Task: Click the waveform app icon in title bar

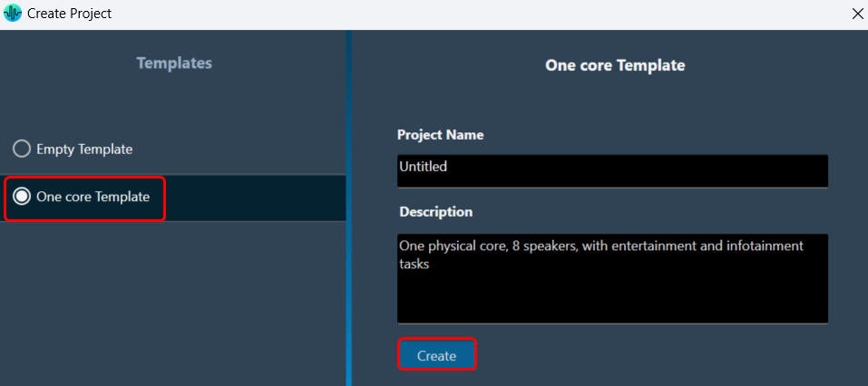Action: pos(12,14)
